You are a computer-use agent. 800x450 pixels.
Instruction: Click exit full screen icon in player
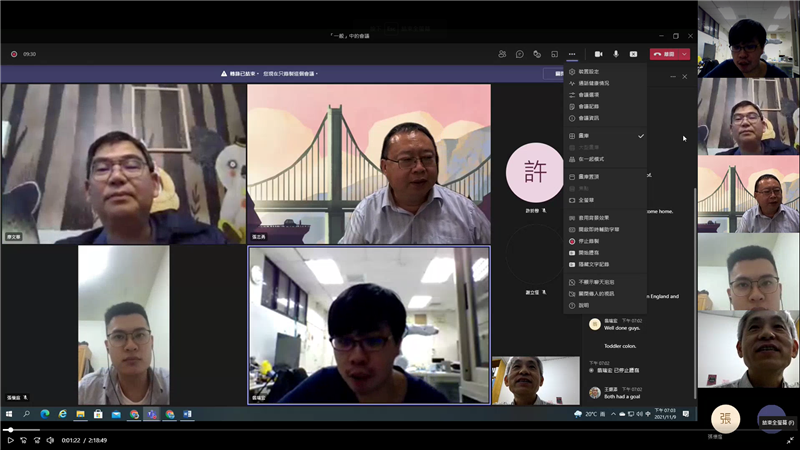(x=789, y=440)
